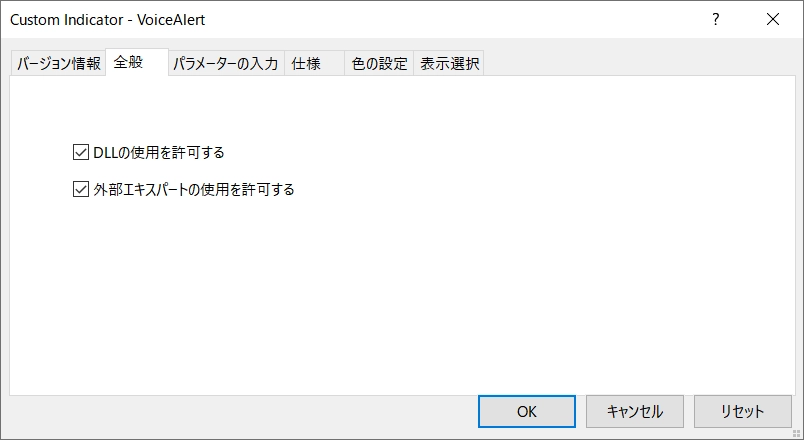Show the 表示選択 tab

point(449,64)
